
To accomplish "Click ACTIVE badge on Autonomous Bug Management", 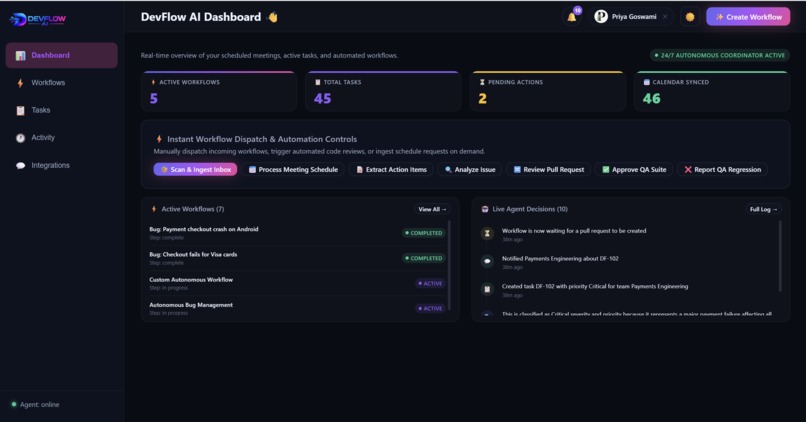I will (430, 308).
